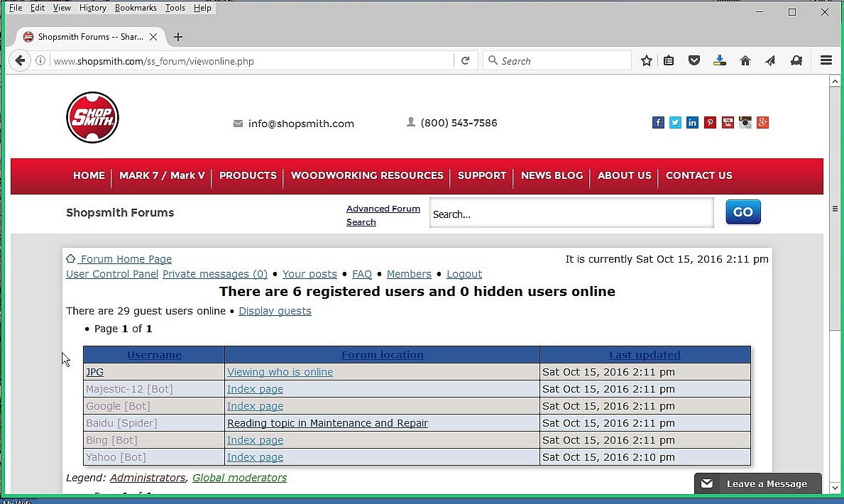The width and height of the screenshot is (844, 504).
Task: Go back using the browser back arrow
Action: tap(20, 60)
